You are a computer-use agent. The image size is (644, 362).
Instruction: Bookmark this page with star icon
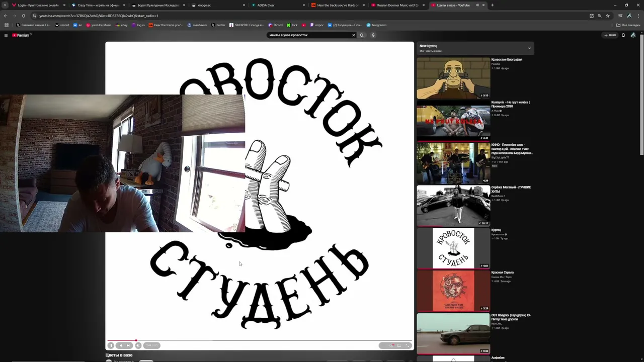(608, 16)
